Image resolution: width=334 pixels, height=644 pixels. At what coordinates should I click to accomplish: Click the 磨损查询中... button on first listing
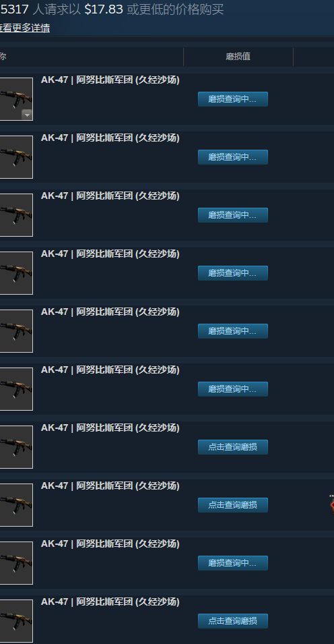point(232,99)
